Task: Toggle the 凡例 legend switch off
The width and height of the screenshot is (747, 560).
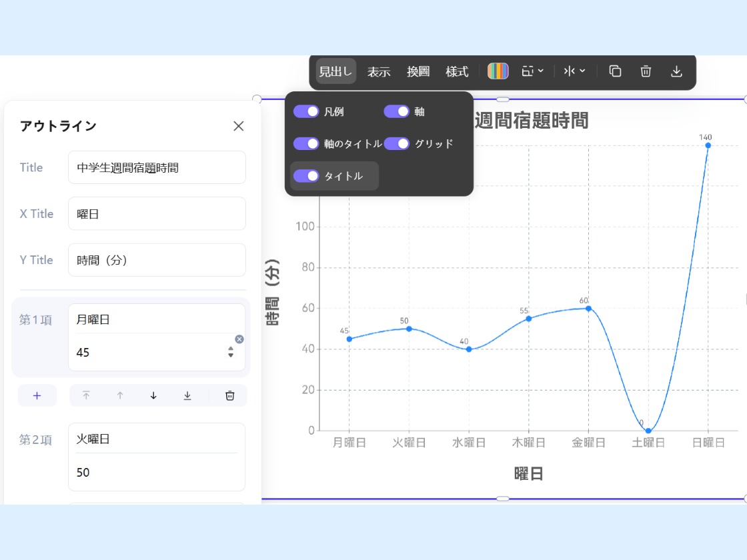Action: 306,111
